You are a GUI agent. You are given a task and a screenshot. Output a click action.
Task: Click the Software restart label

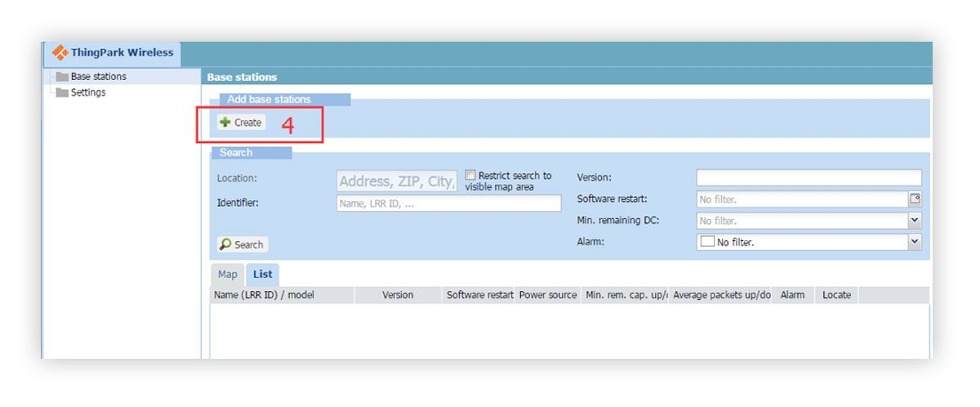pos(612,199)
